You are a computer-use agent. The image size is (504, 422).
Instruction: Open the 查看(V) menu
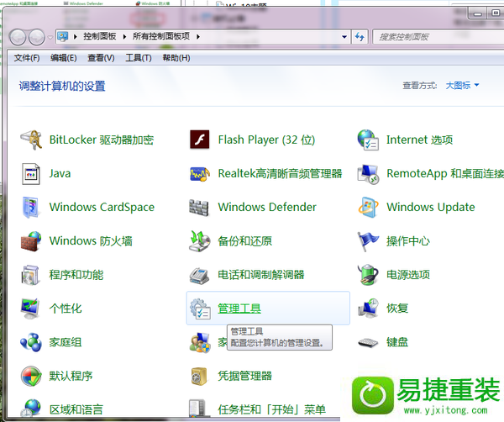[101, 58]
